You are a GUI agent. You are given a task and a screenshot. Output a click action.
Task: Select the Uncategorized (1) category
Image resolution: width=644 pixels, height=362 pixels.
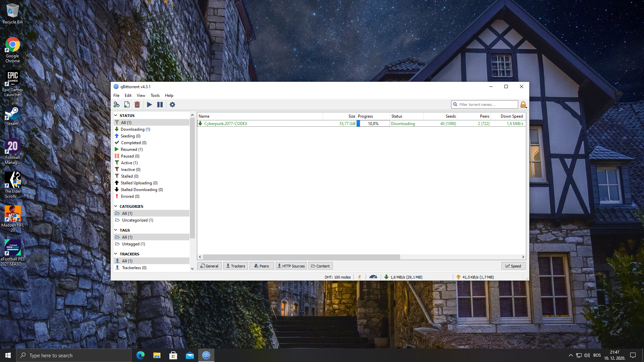click(152, 220)
